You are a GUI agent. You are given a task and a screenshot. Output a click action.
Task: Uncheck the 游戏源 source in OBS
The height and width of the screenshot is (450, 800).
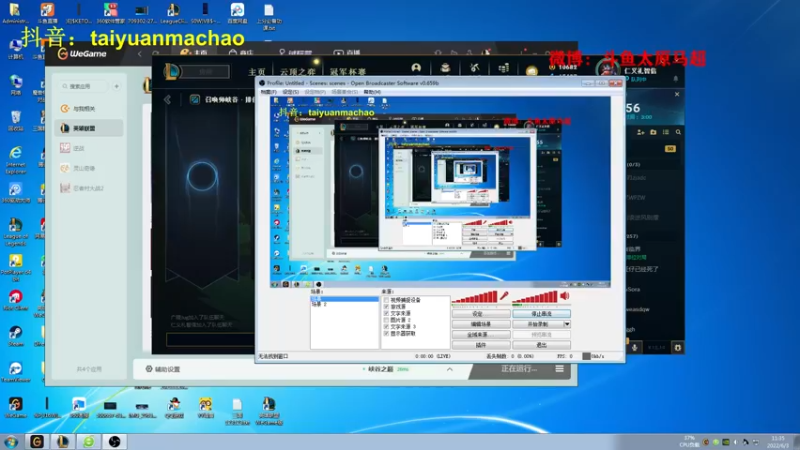coord(386,307)
